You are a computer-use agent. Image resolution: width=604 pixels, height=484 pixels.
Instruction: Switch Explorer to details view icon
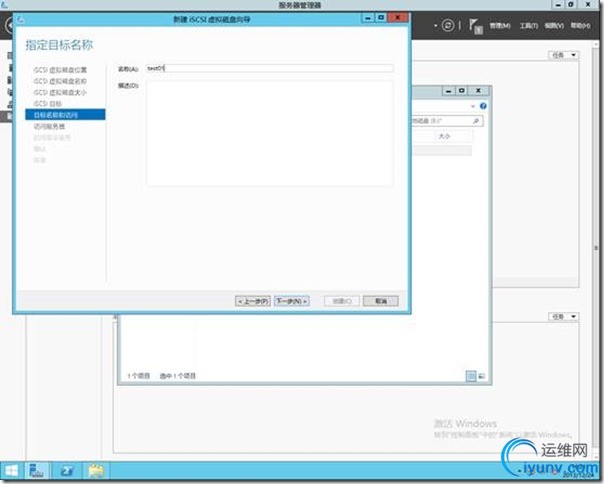point(471,376)
